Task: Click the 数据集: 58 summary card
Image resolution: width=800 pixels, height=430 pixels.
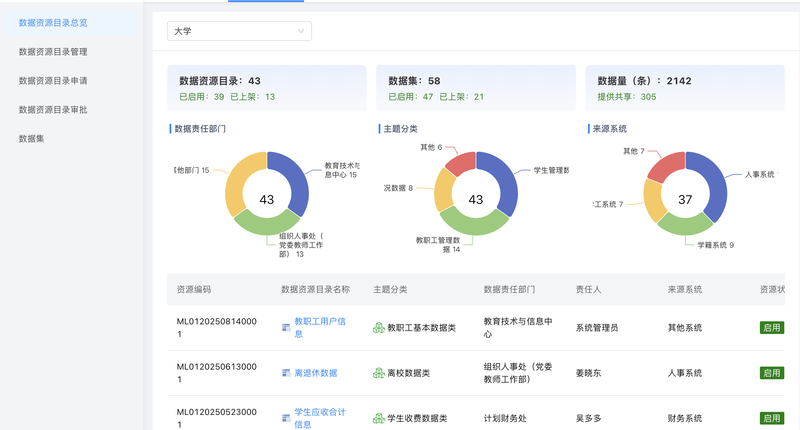Action: point(476,88)
